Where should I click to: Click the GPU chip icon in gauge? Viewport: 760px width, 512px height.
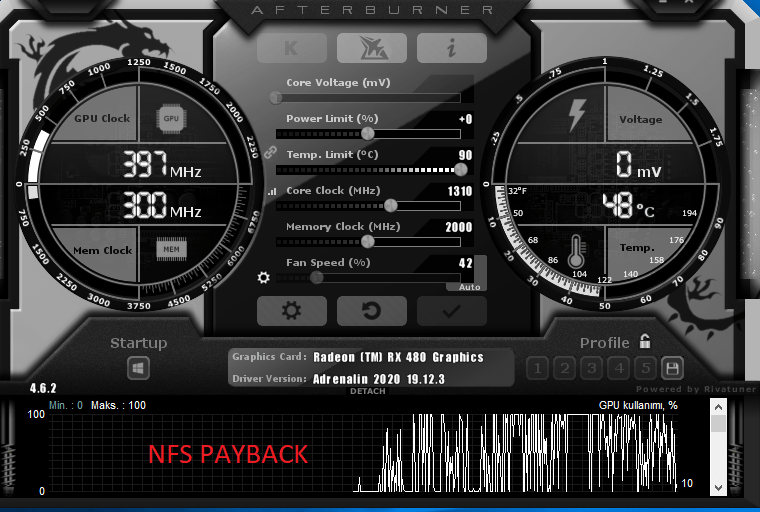[171, 118]
